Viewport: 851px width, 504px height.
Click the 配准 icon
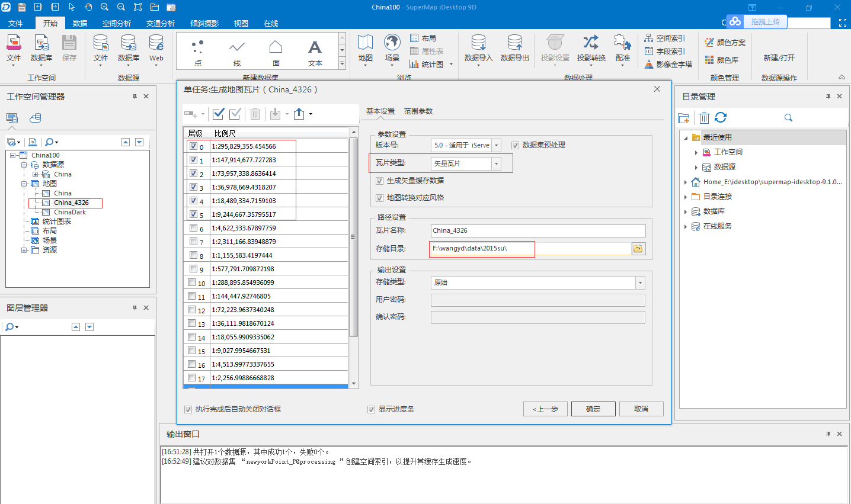622,43
